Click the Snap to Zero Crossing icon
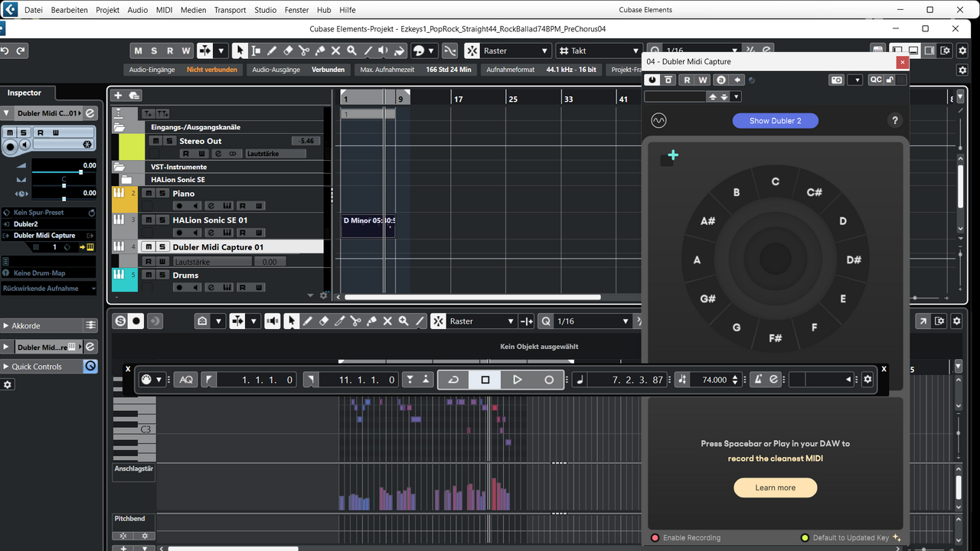980x551 pixels. (449, 51)
